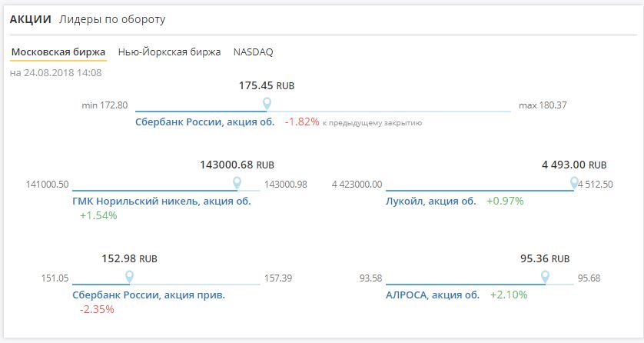The height and width of the screenshot is (343, 644).
Task: Open ГМК Норильский никель stock link
Action: click(x=161, y=201)
